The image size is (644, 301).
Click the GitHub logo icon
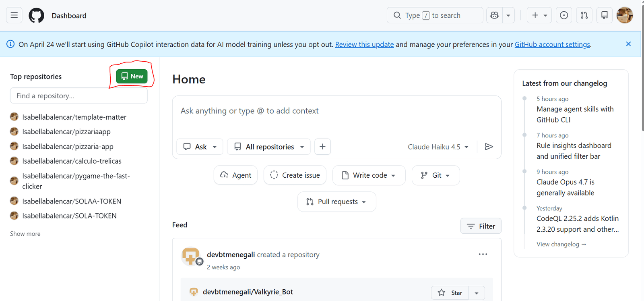coord(36,15)
